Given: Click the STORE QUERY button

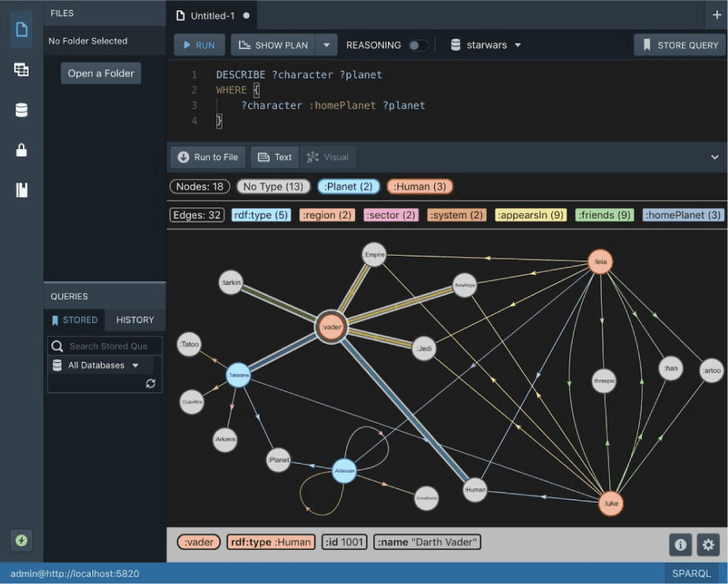Looking at the screenshot, I should pos(679,45).
